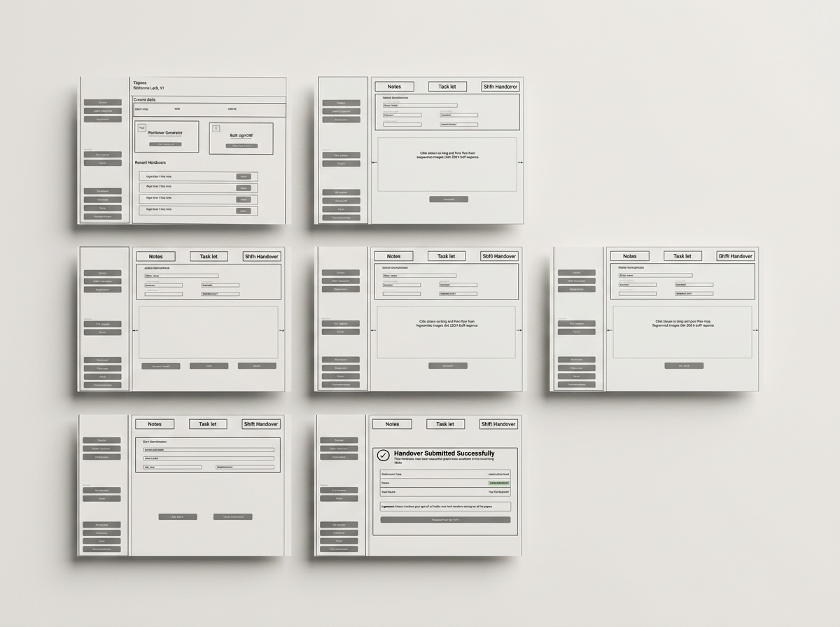Click right arrow beside drop area on Notas screen

click(x=755, y=331)
